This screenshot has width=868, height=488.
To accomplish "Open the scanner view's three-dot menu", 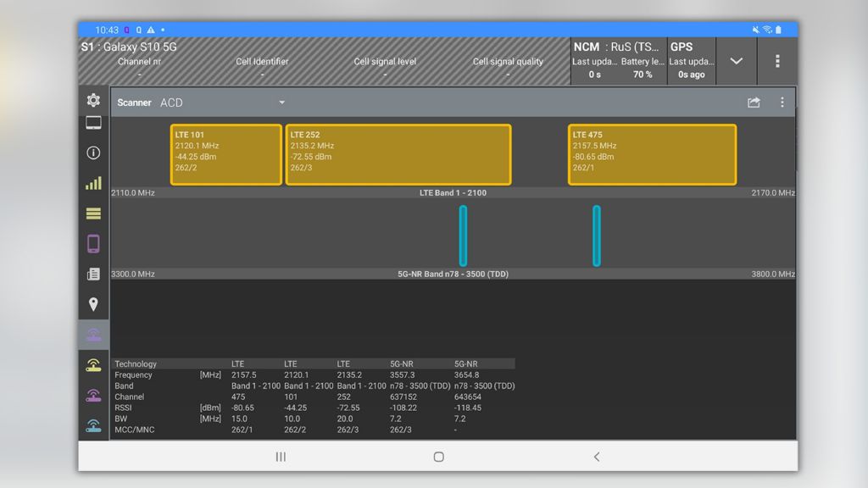I will [782, 102].
